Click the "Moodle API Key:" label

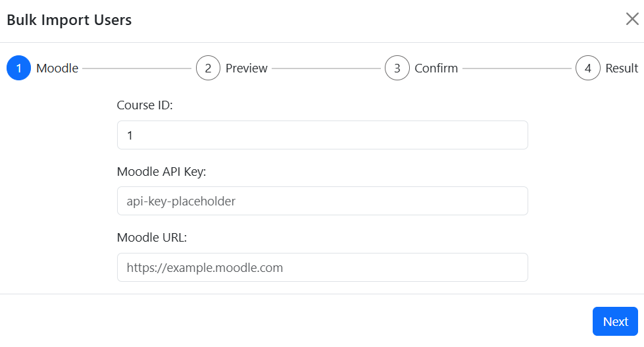(x=162, y=171)
